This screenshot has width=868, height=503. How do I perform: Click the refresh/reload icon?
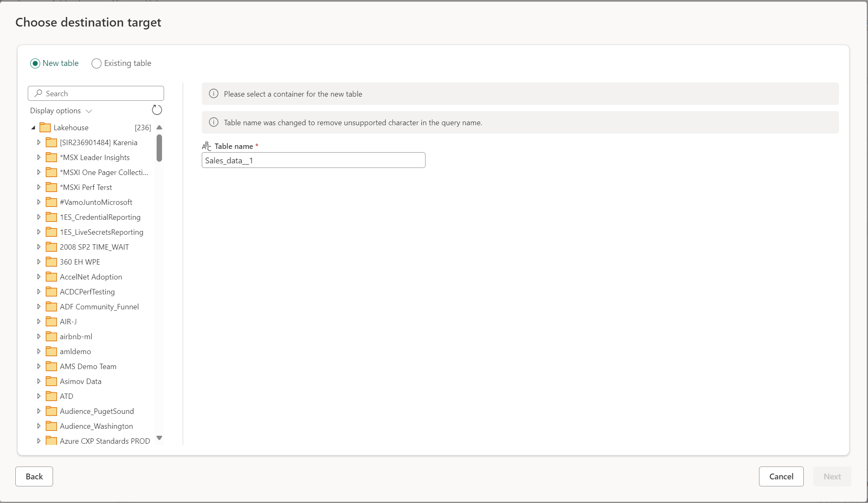[x=157, y=110]
